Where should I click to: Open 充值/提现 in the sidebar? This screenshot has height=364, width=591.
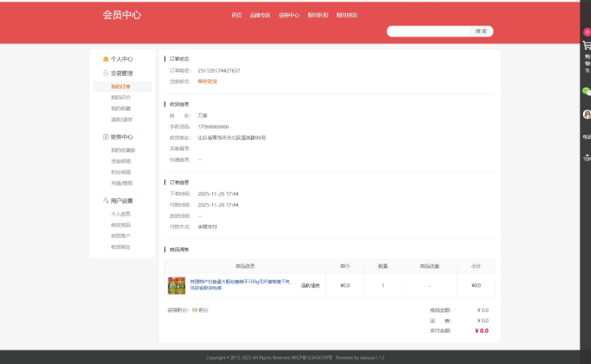point(122,183)
